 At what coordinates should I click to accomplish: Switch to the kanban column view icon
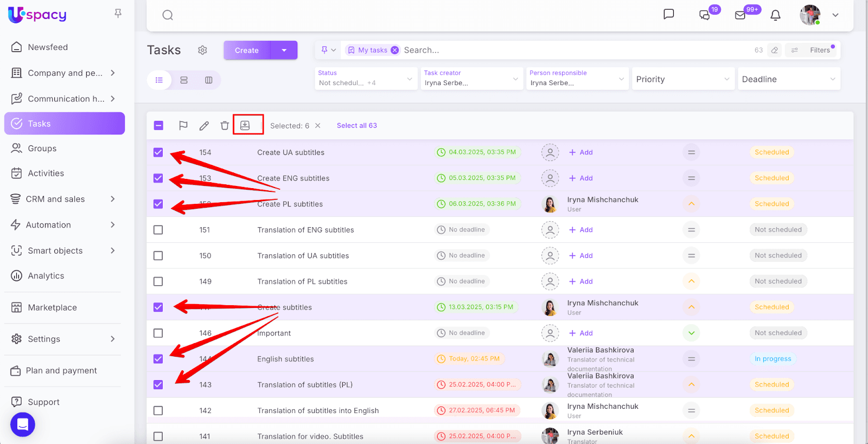(208, 80)
